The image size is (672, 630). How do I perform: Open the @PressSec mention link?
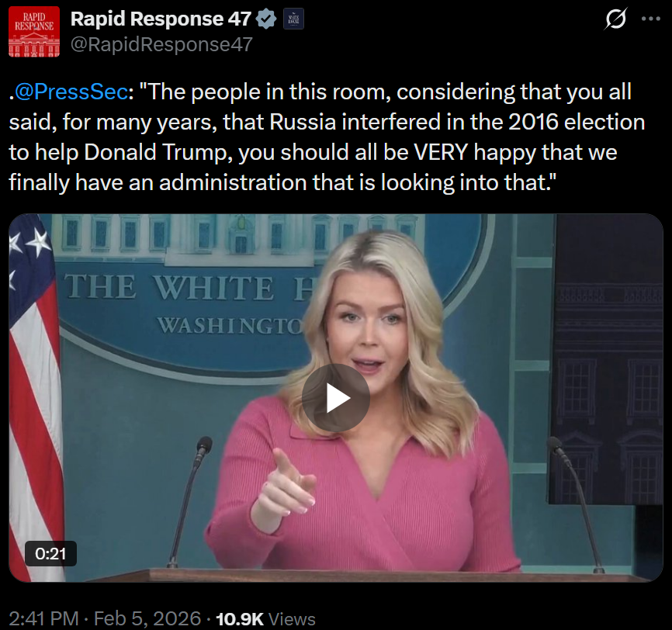pos(71,92)
